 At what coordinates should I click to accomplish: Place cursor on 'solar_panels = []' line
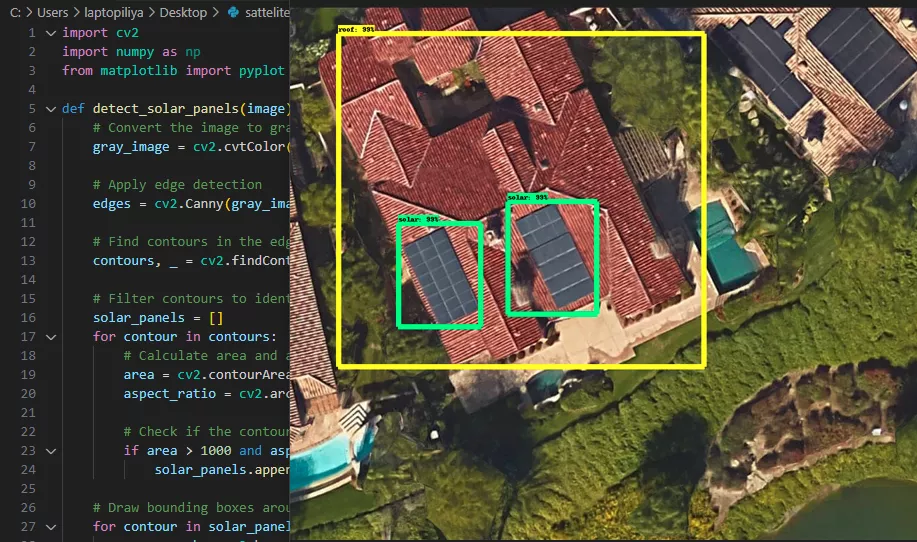[151, 318]
